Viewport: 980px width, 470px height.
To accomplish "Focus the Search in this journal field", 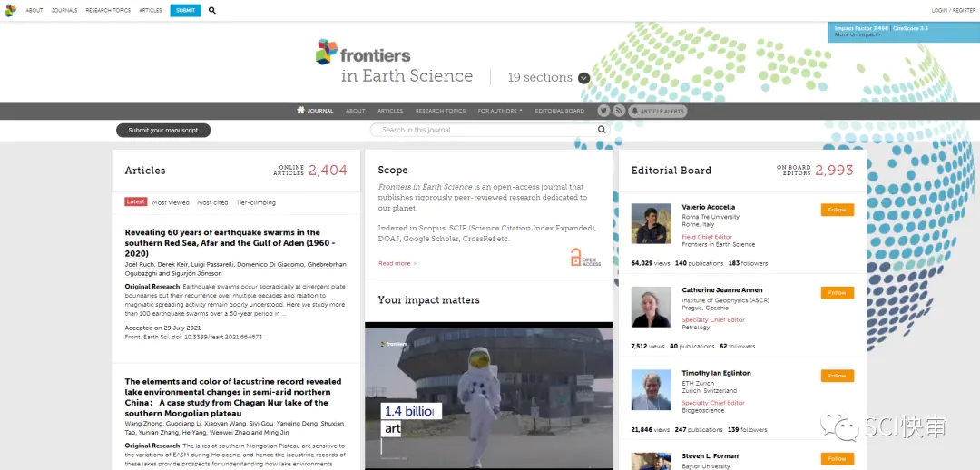I will point(489,130).
